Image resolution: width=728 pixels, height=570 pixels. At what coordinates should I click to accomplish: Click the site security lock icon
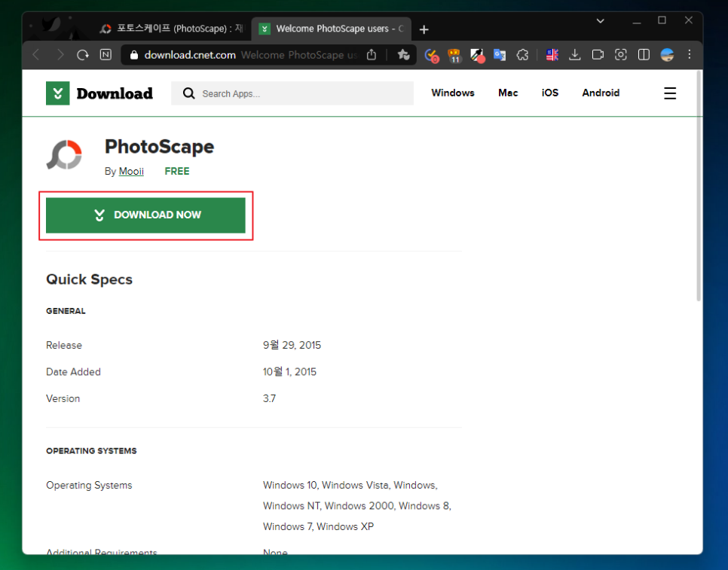[134, 55]
